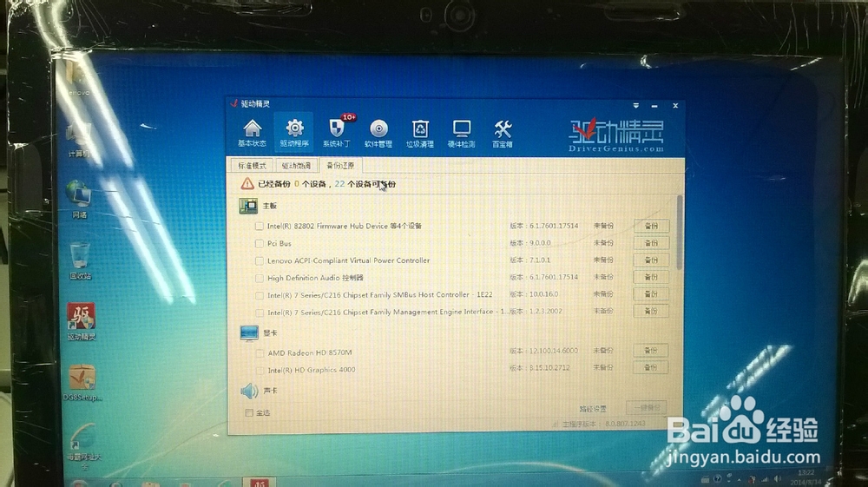868x487 pixels.
Task: Click the 已经备份 0 个设备 status text
Action: tap(292, 184)
